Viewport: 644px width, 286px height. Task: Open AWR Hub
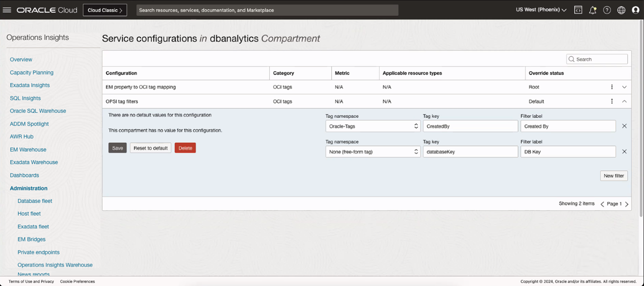[x=22, y=136]
